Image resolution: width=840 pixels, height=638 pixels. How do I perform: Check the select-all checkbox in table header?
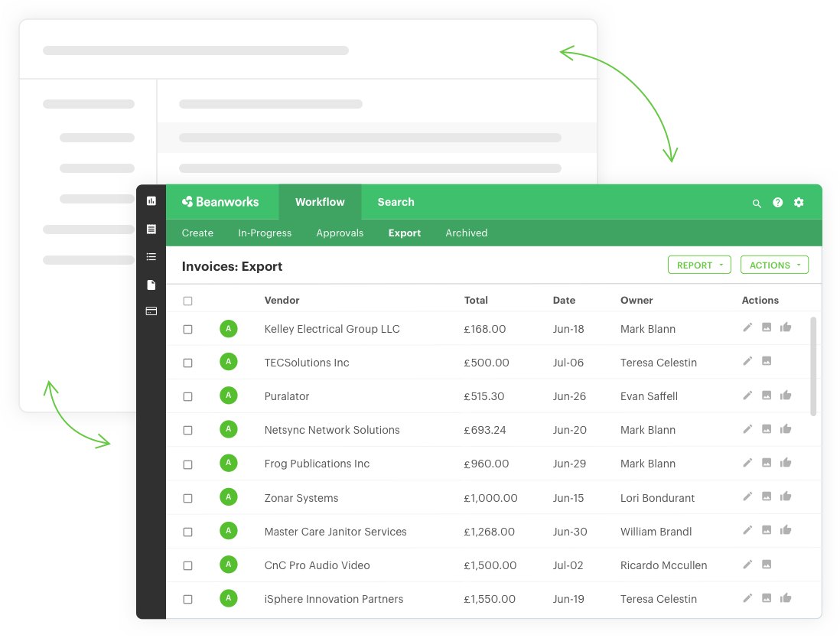(187, 301)
